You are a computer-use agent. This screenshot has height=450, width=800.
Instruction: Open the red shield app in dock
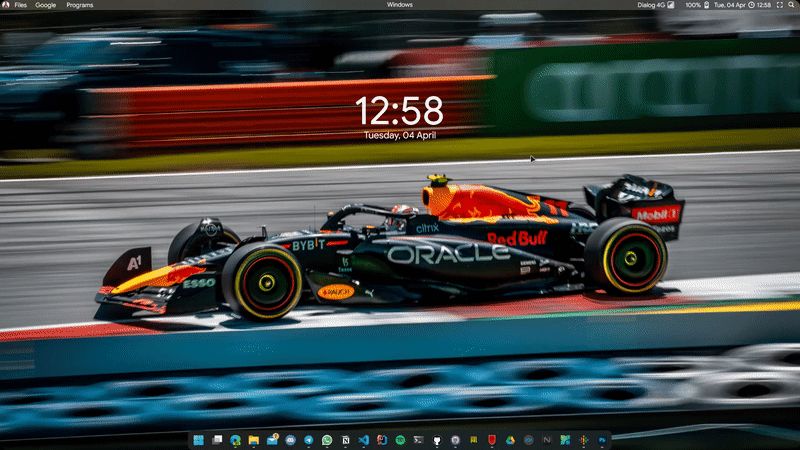(492, 440)
